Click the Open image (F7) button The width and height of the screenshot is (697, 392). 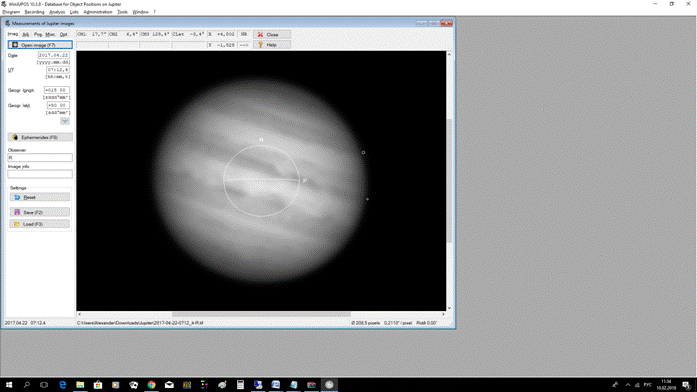pos(40,45)
